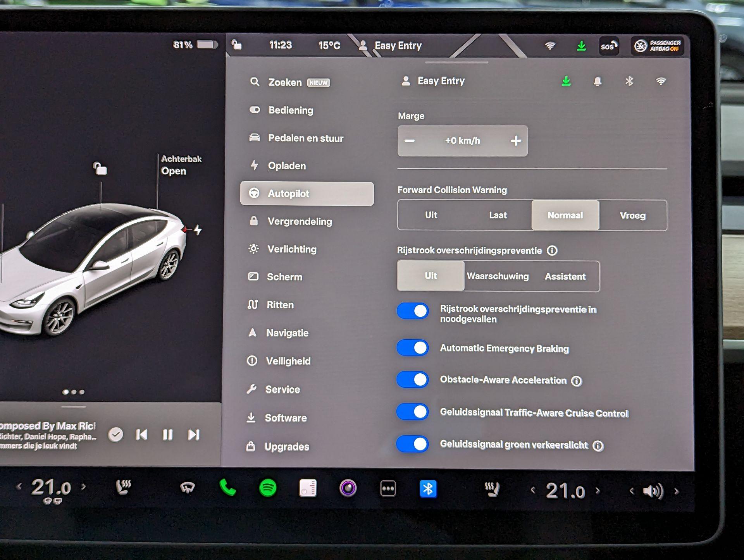Open the Verlichting lights menu
This screenshot has width=744, height=560.
coord(282,249)
